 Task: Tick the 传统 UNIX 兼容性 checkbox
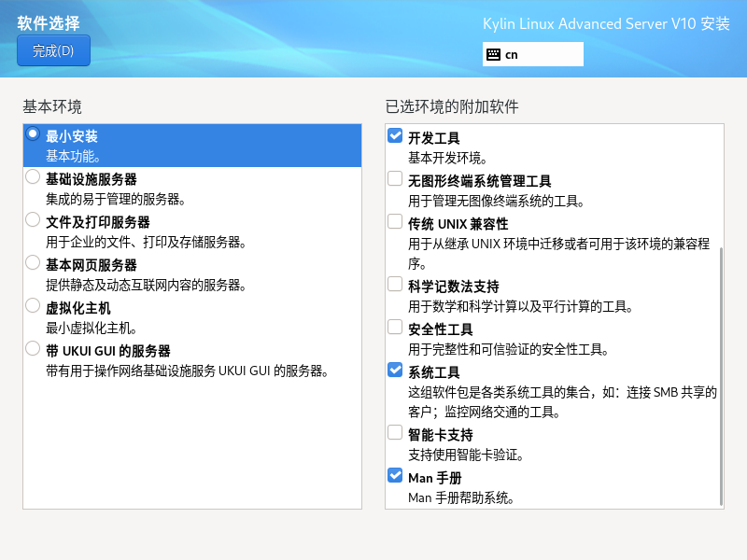point(395,222)
